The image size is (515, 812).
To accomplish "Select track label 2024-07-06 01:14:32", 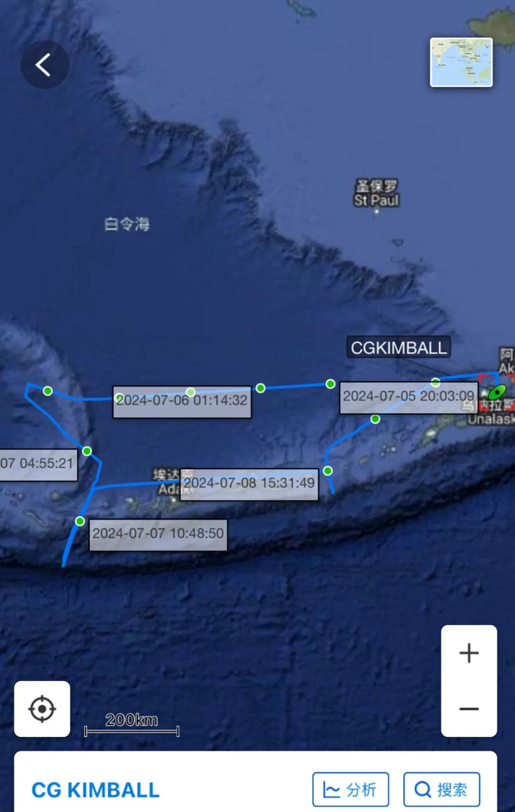I will [x=182, y=401].
